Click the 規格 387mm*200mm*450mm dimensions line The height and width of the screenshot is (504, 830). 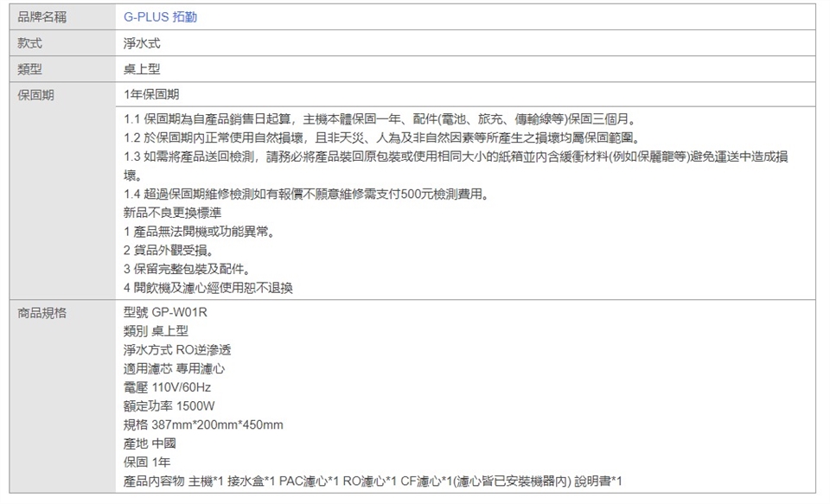204,425
